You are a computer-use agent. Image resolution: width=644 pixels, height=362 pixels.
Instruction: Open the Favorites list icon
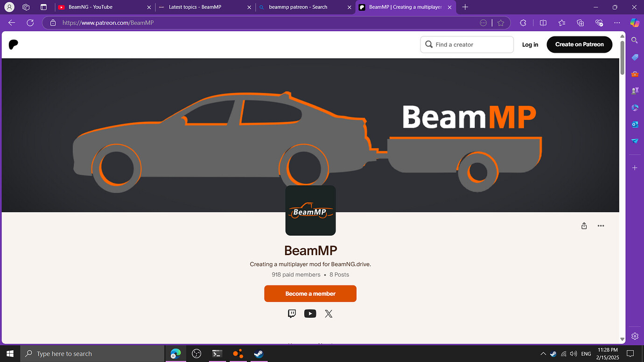tap(562, 23)
